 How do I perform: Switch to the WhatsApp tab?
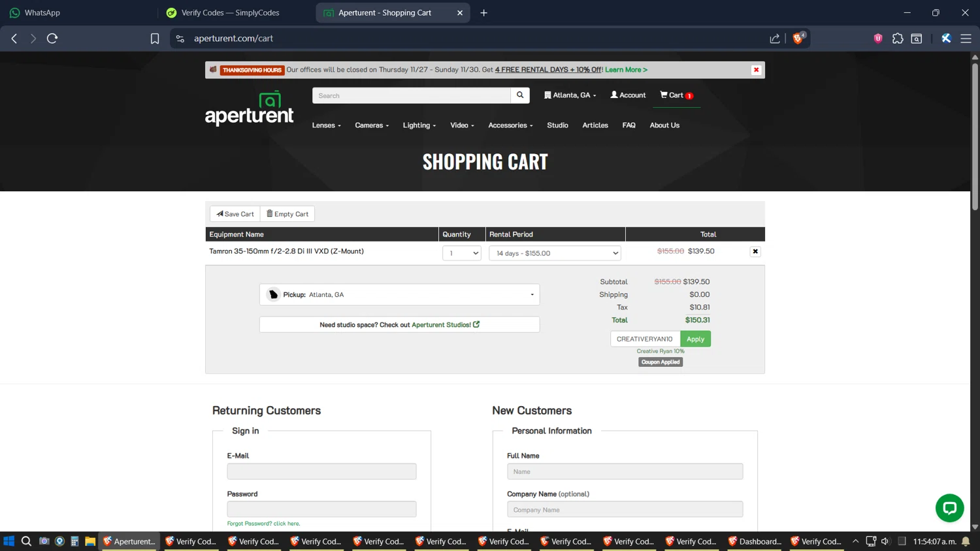point(78,12)
